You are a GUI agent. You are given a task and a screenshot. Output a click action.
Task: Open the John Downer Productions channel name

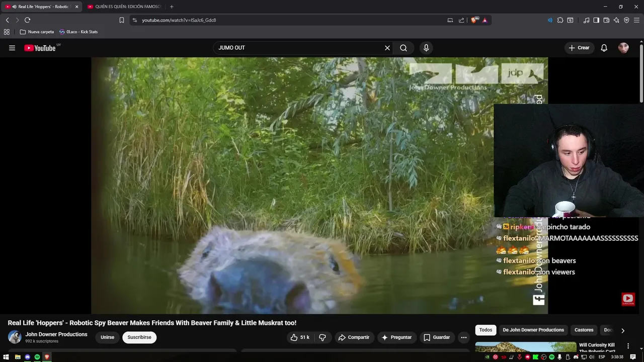(56, 334)
